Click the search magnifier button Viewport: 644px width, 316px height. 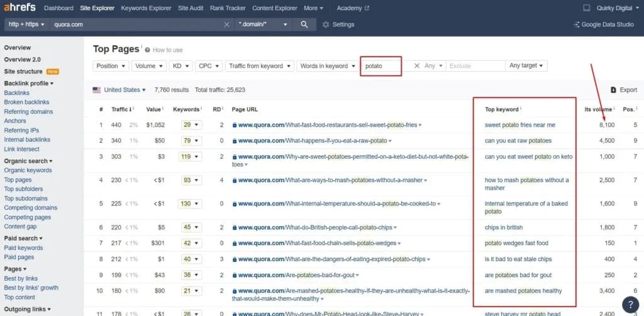304,25
